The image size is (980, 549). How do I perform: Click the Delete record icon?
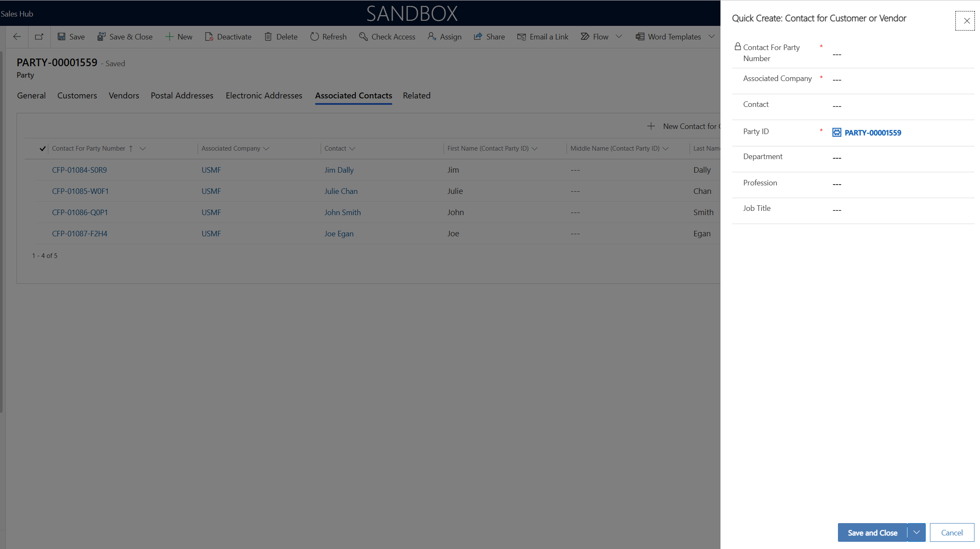267,36
